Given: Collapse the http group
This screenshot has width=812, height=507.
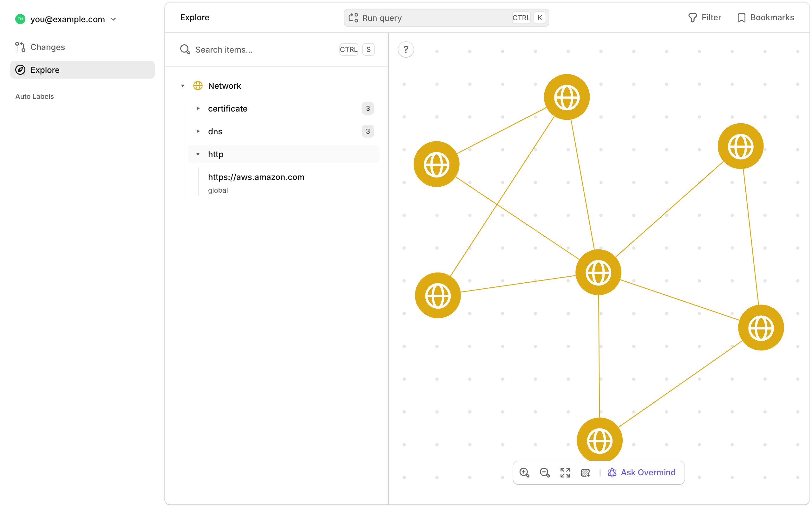Looking at the screenshot, I should tap(198, 154).
